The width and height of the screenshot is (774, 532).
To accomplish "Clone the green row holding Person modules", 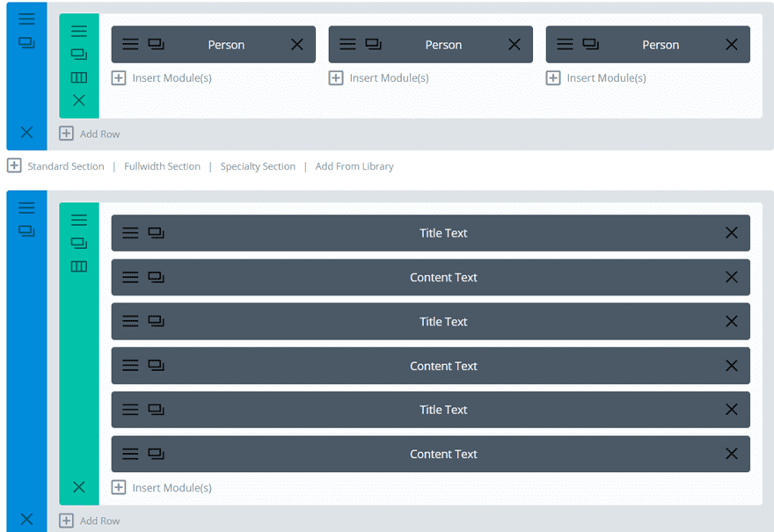I will (79, 55).
